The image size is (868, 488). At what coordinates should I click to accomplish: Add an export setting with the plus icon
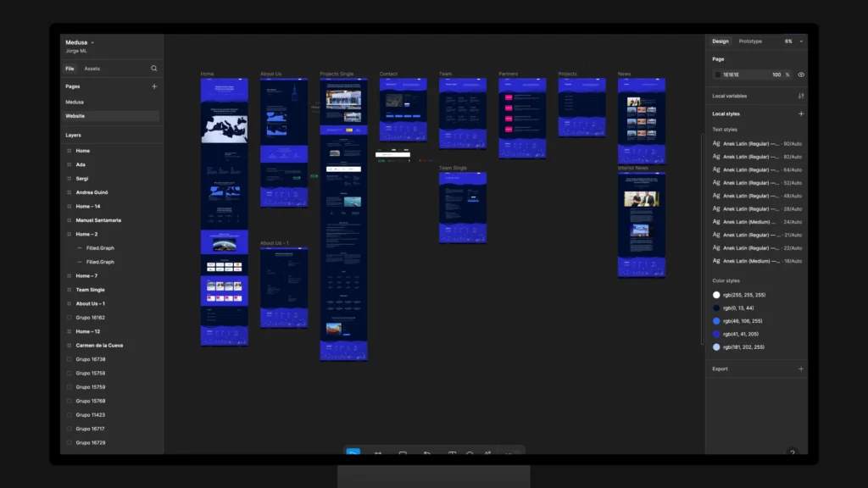(x=800, y=369)
